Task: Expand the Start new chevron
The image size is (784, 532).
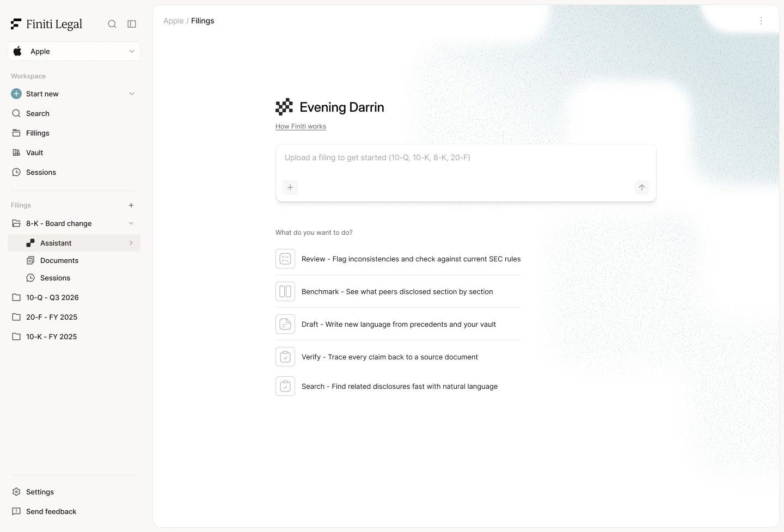Action: pos(132,94)
